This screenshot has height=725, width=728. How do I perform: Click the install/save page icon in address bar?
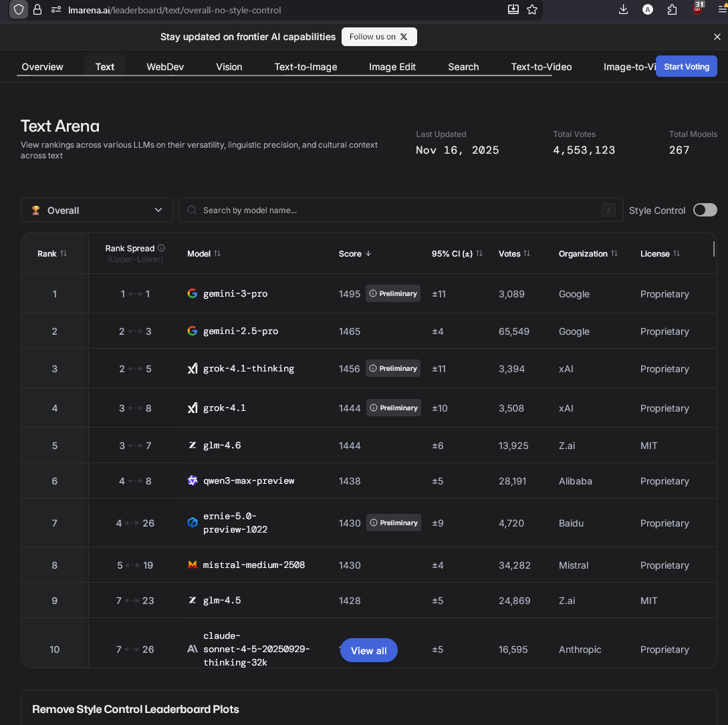[513, 9]
